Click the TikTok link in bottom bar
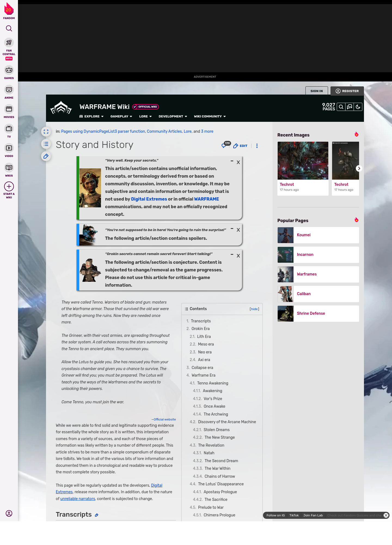 294,515
